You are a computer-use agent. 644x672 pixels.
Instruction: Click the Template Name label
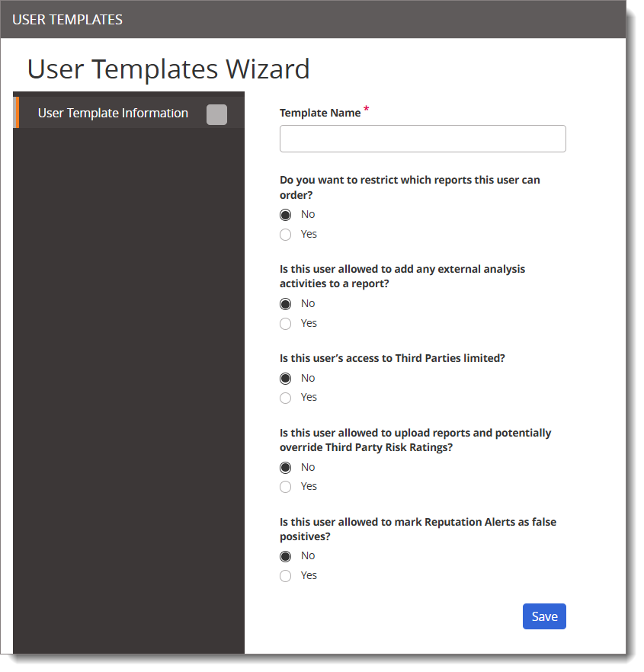(x=320, y=113)
